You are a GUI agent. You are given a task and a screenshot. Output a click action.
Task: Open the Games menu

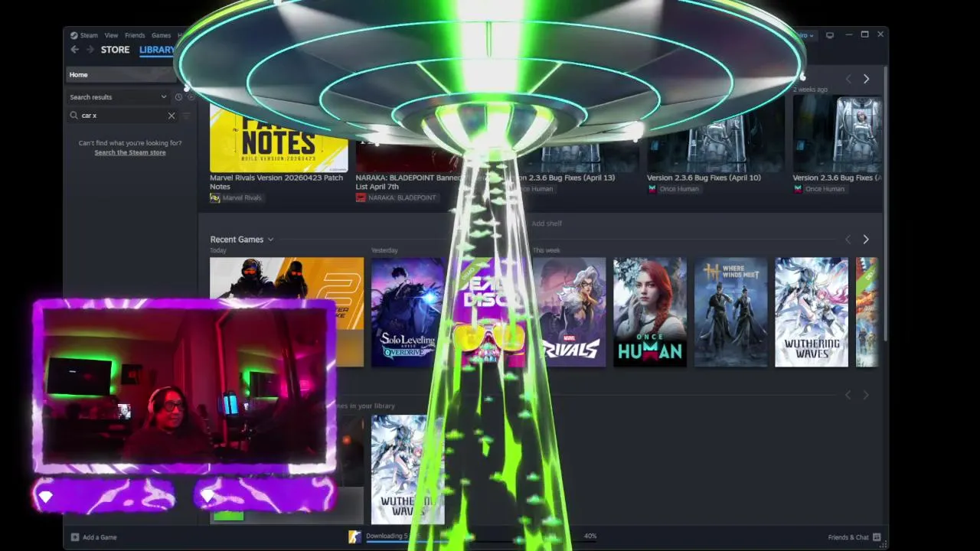point(161,35)
